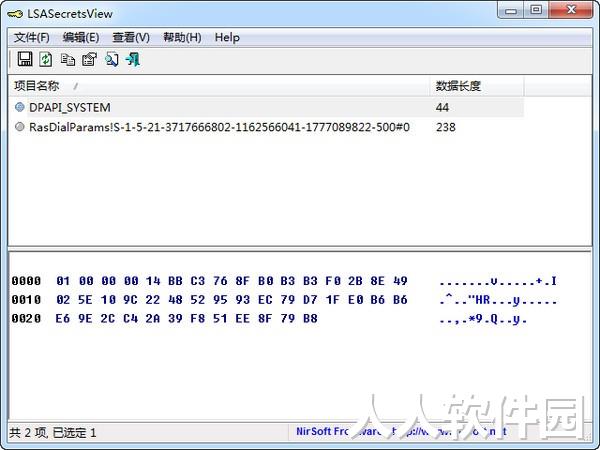600x450 pixels.
Task: Open the 文件(F) menu
Action: coord(32,38)
